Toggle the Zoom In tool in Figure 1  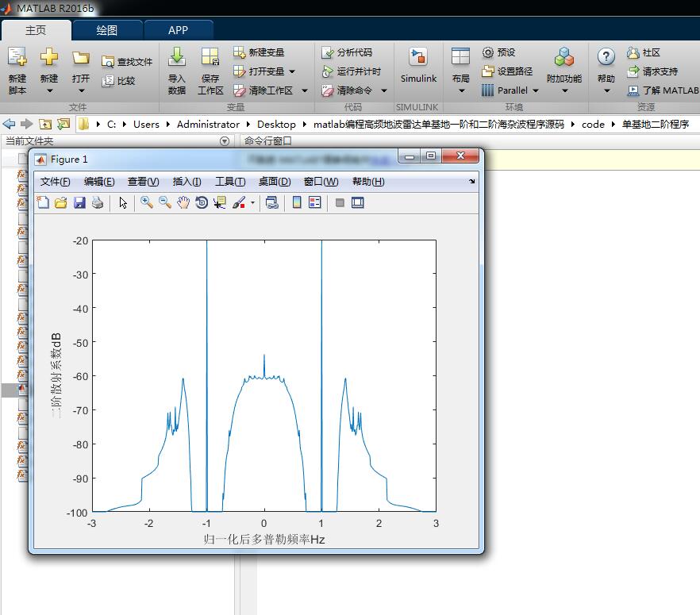click(x=146, y=202)
